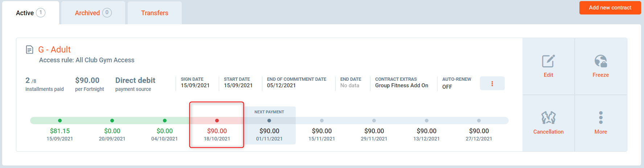Click the Cancellation icon
Viewport: 644px width, 168px height.
coord(548,118)
